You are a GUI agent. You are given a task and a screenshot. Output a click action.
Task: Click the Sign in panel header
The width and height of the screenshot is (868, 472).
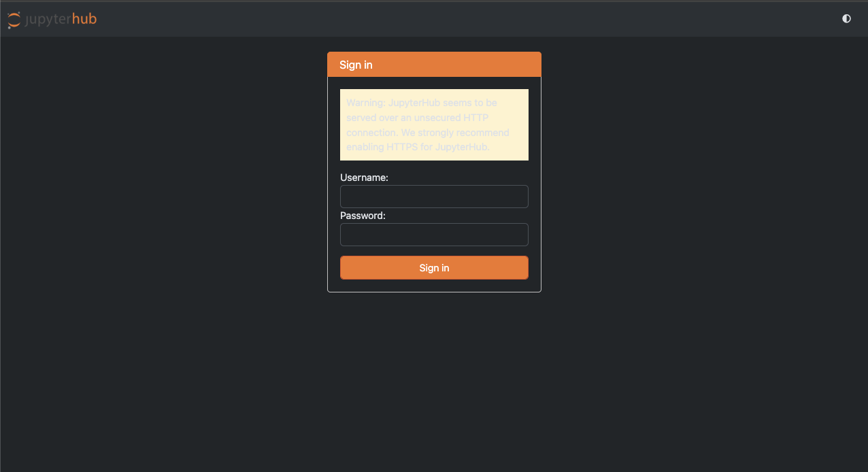[434, 65]
